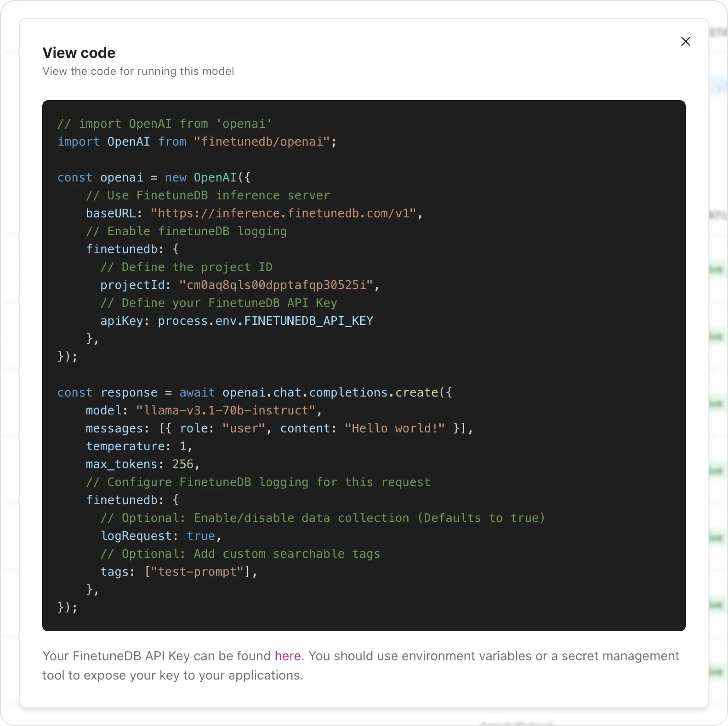Click the 'Add custom searchable tags' comment
The image size is (728, 726).
240,554
